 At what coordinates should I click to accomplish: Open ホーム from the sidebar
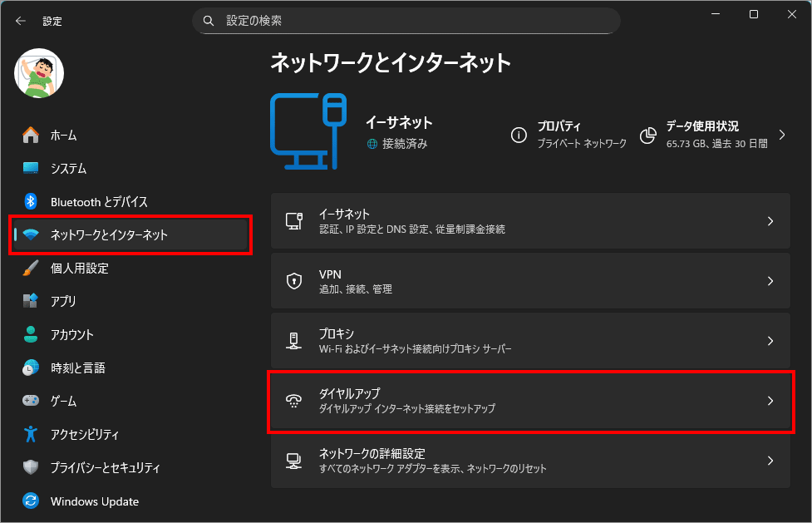(63, 135)
